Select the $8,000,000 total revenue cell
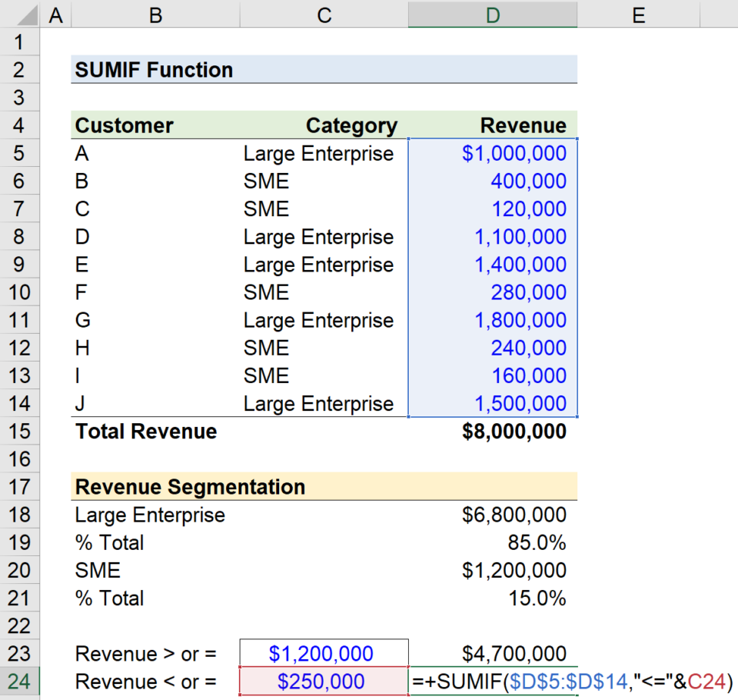Screen dimensions: 738x700 (x=514, y=432)
